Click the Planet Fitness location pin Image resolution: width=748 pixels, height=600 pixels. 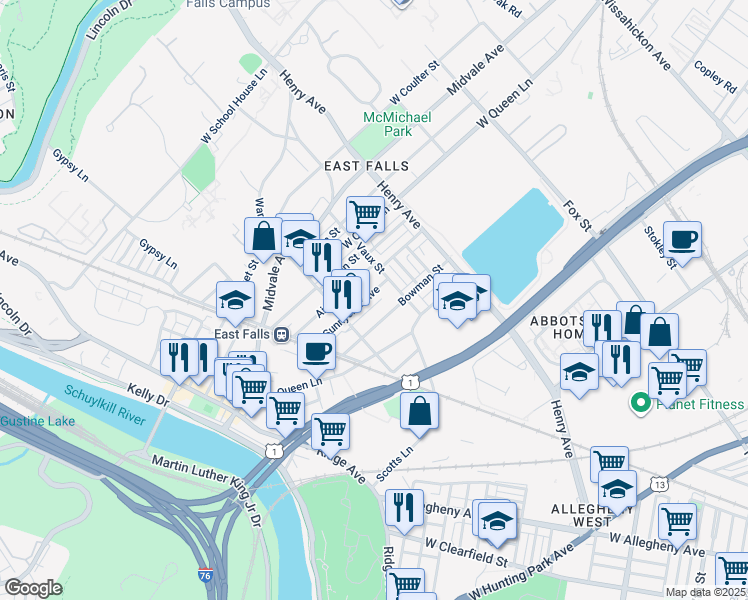click(641, 403)
